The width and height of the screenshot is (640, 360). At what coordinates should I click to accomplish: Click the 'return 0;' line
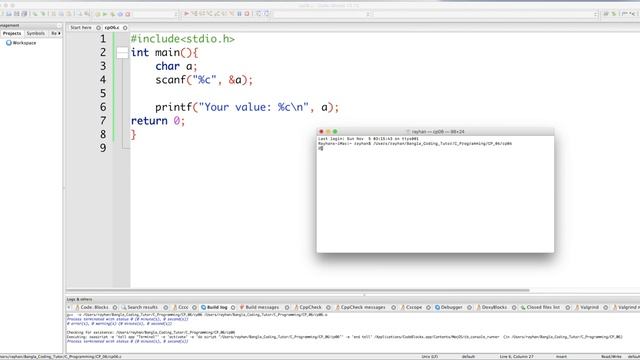tap(158, 121)
